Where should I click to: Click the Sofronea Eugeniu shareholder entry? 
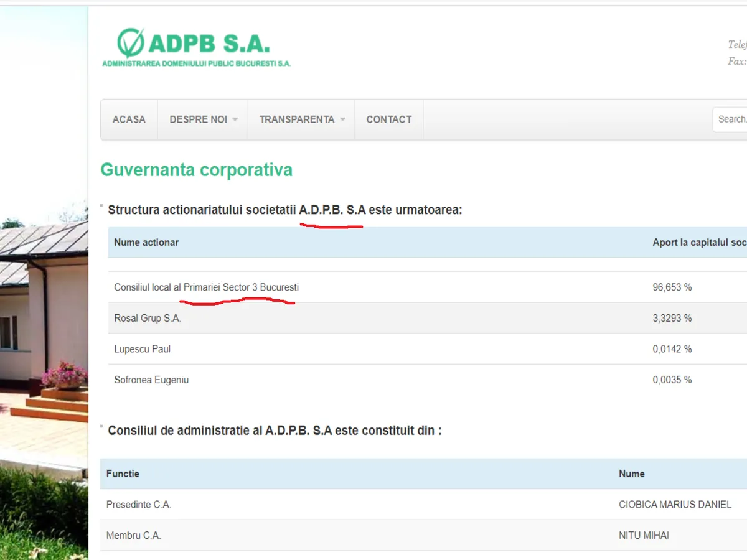click(x=151, y=380)
